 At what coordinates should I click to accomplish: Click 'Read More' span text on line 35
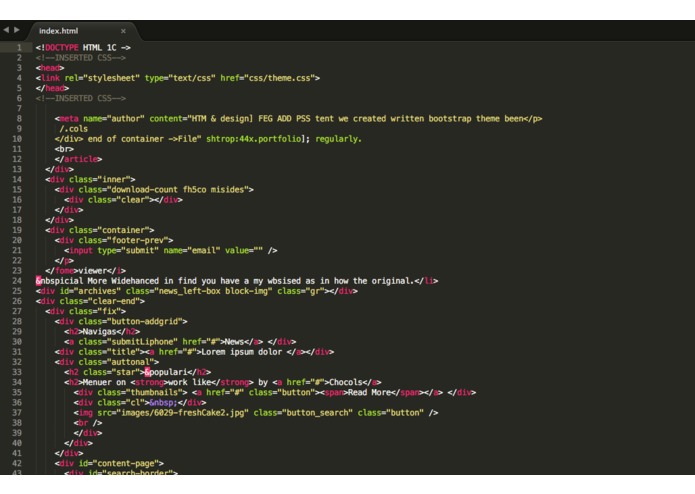369,393
